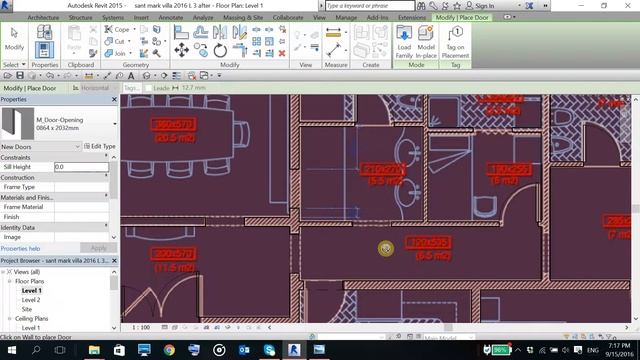Image resolution: width=640 pixels, height=360 pixels.
Task: Click the Text 'A' tool in quick access toolbar
Action: pyautogui.click(x=131, y=76)
